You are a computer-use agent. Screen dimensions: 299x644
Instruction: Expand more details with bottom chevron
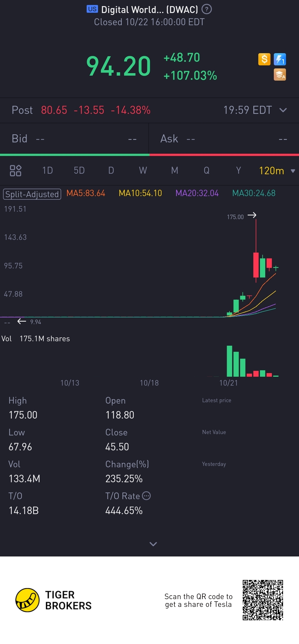coord(153,544)
